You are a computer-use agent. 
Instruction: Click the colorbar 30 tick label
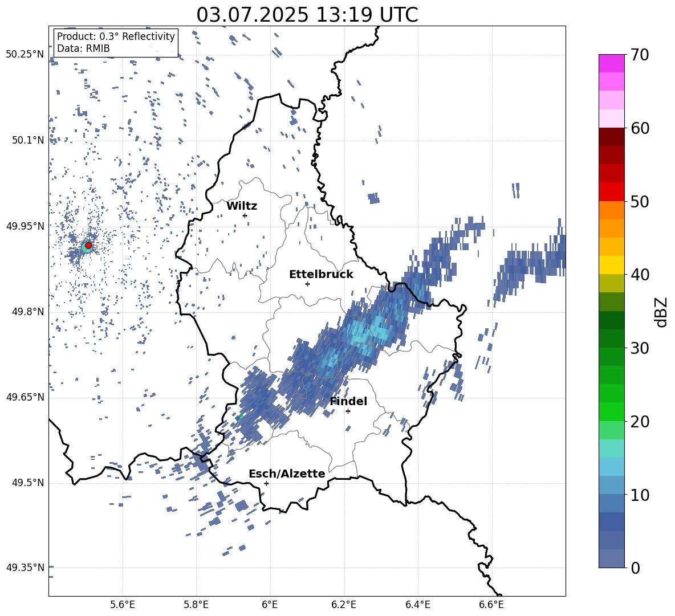(x=640, y=348)
